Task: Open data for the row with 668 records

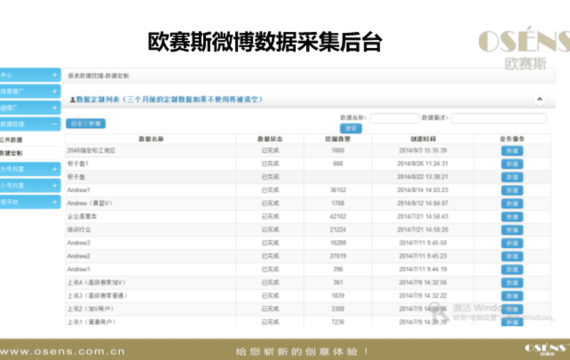Action: click(x=512, y=164)
